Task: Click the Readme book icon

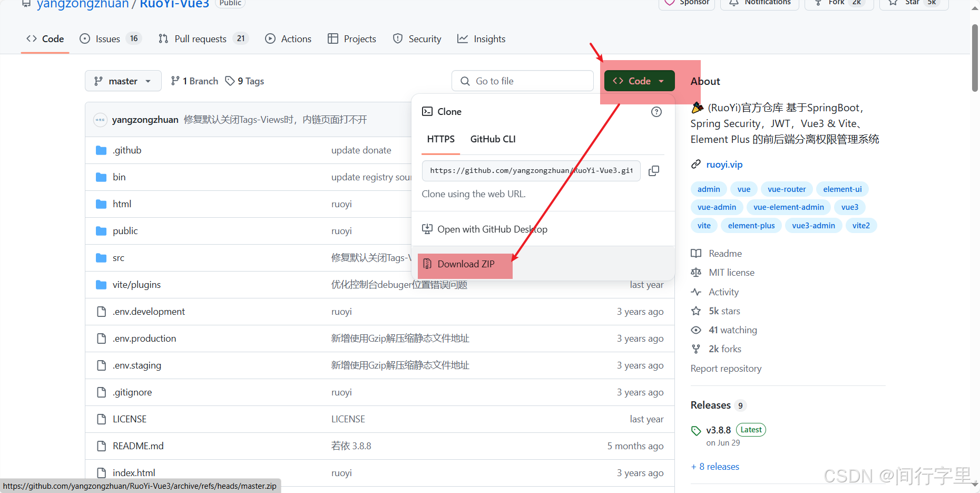Action: tap(696, 254)
